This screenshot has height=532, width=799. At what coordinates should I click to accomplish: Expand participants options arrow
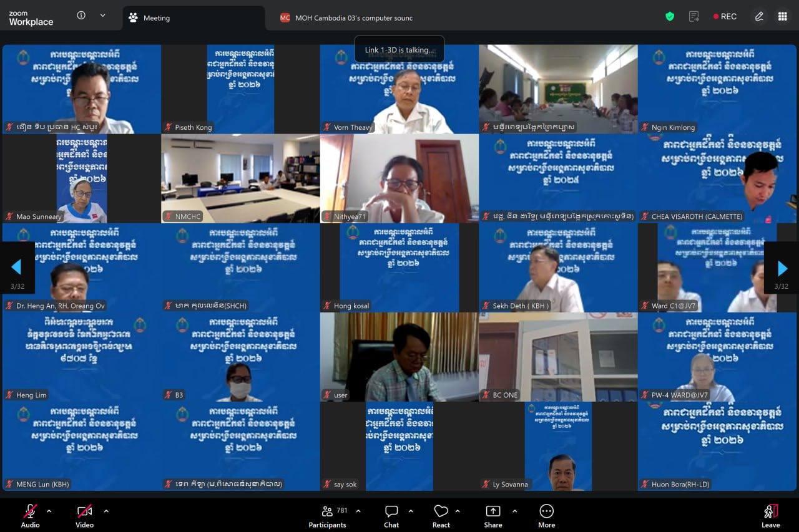[x=358, y=511]
